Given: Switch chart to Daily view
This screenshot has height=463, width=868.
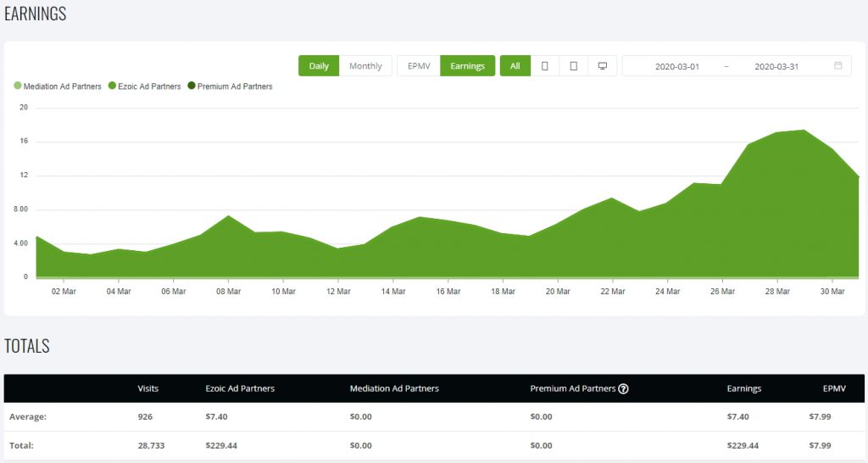Looking at the screenshot, I should click(319, 66).
